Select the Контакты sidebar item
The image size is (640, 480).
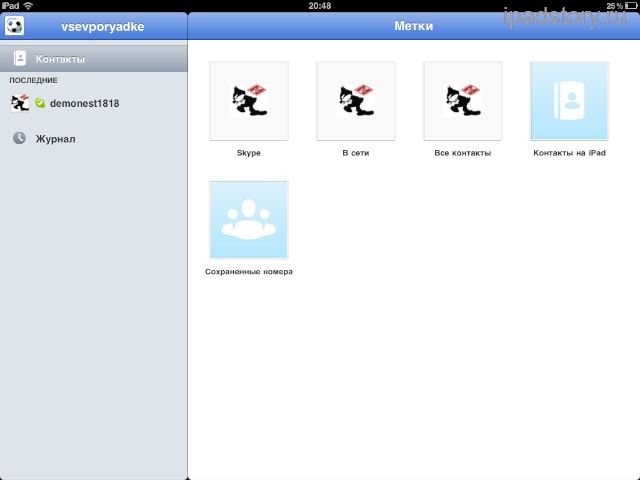(x=94, y=59)
